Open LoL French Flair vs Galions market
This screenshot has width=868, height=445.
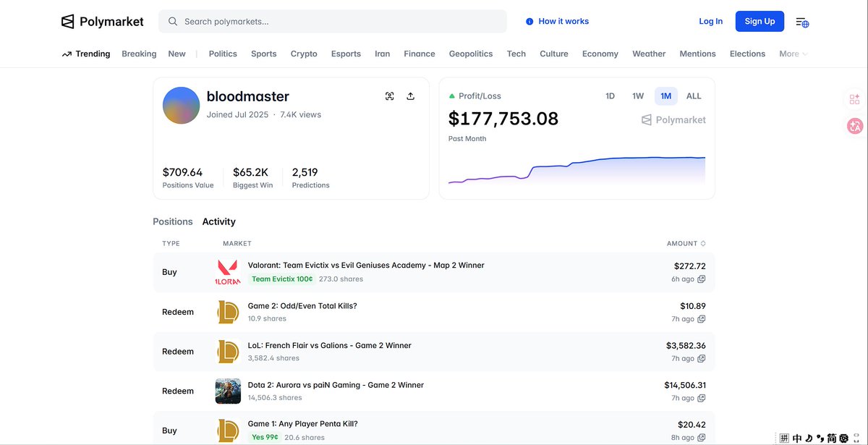pyautogui.click(x=330, y=346)
